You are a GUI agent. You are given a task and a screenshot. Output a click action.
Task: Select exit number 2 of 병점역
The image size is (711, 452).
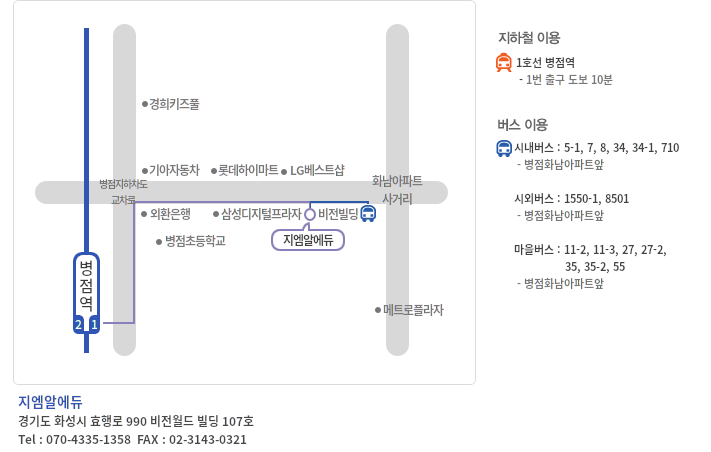79,324
